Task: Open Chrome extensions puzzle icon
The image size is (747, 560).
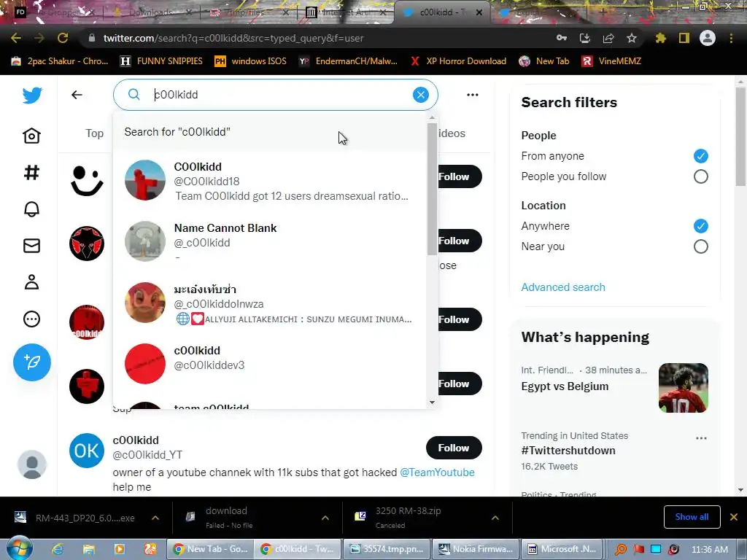Action: [661, 38]
